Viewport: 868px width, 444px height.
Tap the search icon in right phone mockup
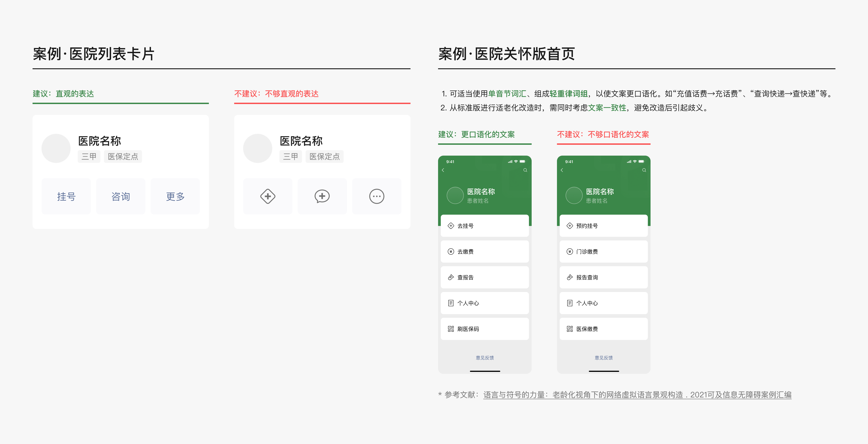(x=644, y=170)
